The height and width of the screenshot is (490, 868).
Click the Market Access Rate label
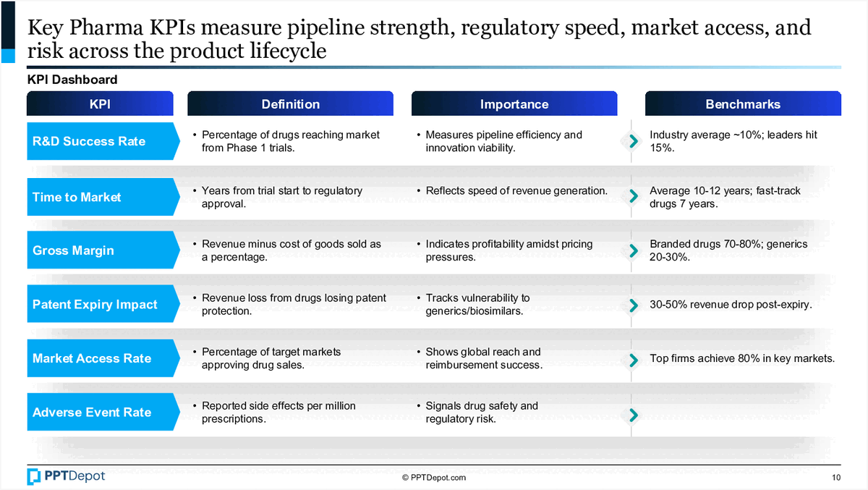[92, 358]
